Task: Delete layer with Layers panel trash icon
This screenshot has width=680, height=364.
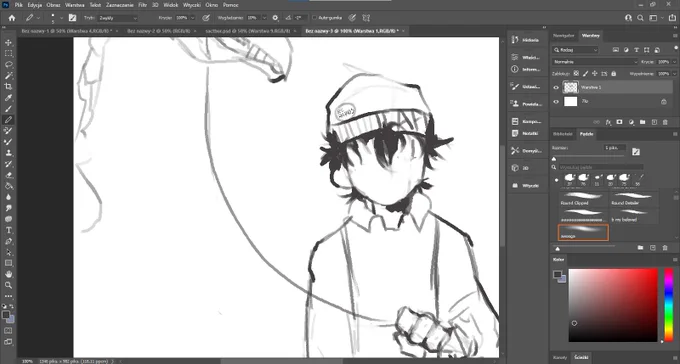Action: click(665, 122)
